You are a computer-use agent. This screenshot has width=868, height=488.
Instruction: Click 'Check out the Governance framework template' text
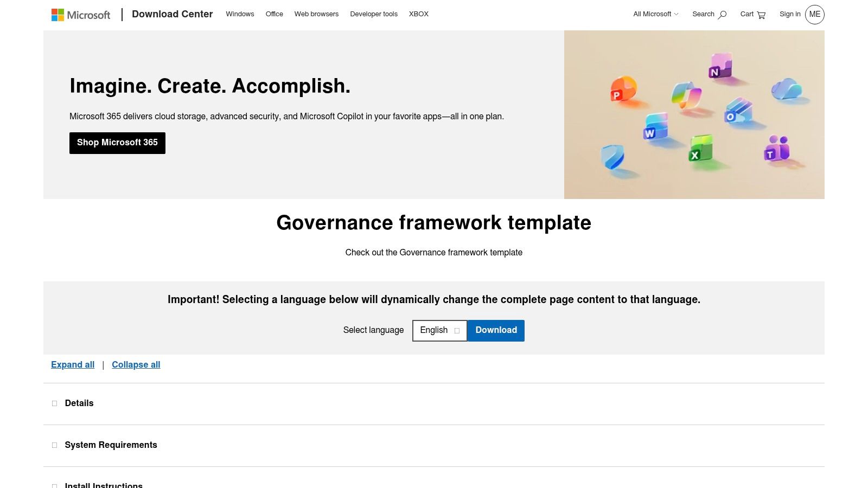pyautogui.click(x=434, y=253)
